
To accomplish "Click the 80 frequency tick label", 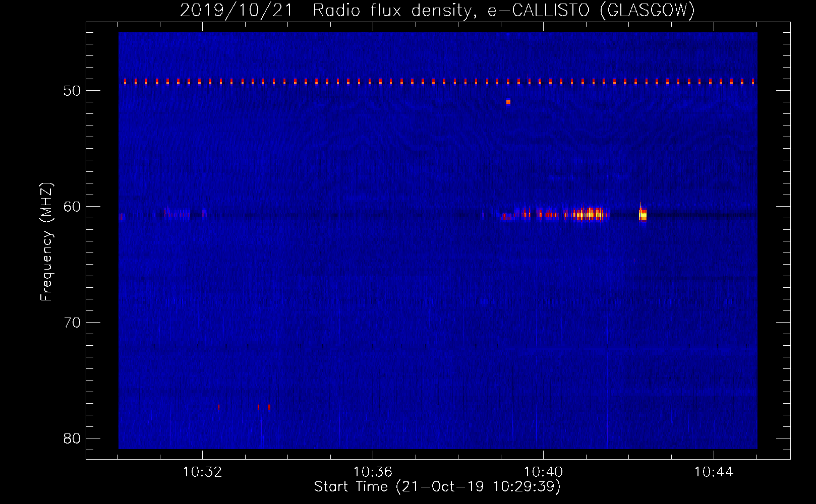I will click(x=72, y=438).
